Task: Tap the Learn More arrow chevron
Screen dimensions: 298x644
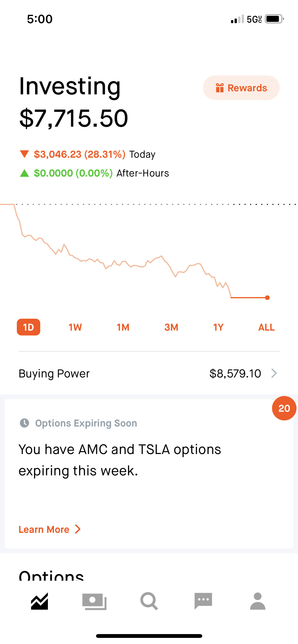Action: [78, 529]
